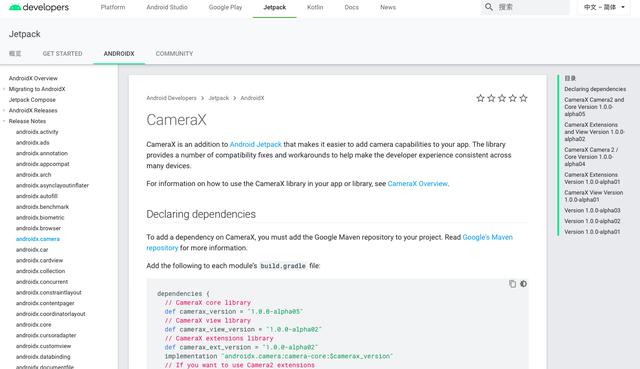The width and height of the screenshot is (640, 369).
Task: Select androidx.core in sidebar
Action: [x=33, y=325]
